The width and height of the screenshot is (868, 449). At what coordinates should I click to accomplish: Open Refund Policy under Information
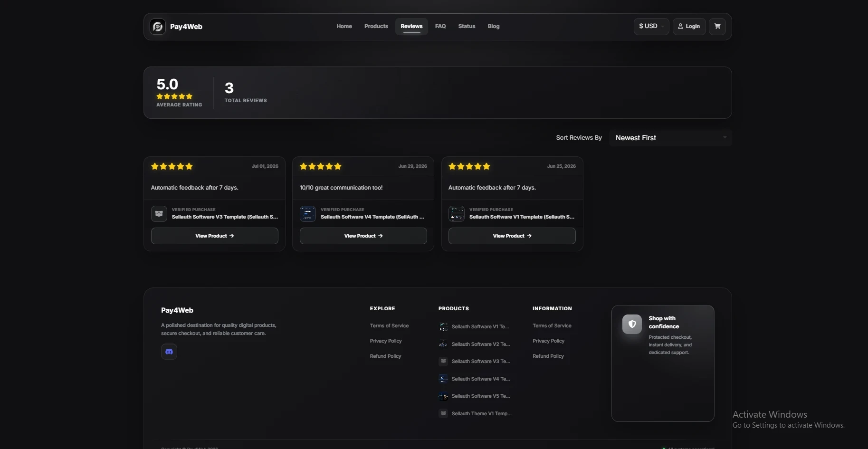click(x=548, y=356)
